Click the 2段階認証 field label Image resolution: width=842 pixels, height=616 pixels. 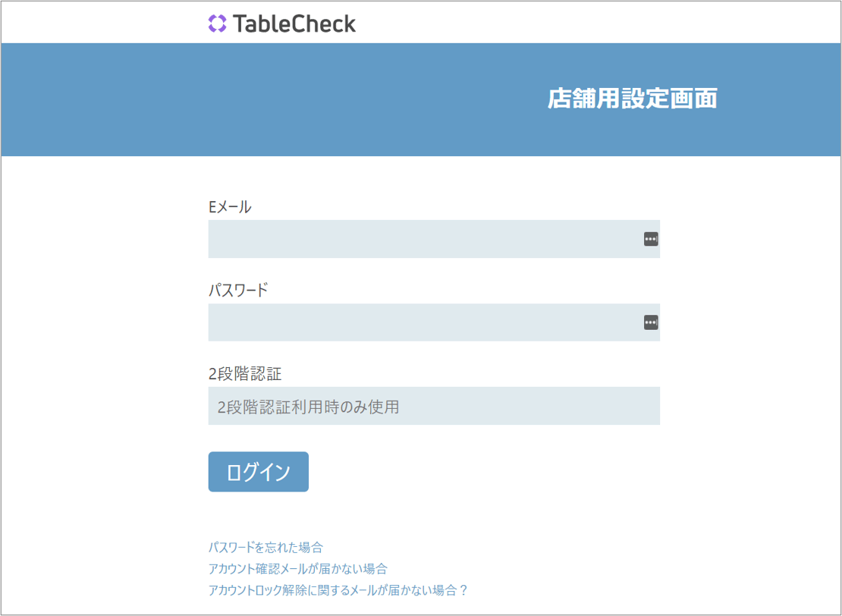tap(239, 373)
